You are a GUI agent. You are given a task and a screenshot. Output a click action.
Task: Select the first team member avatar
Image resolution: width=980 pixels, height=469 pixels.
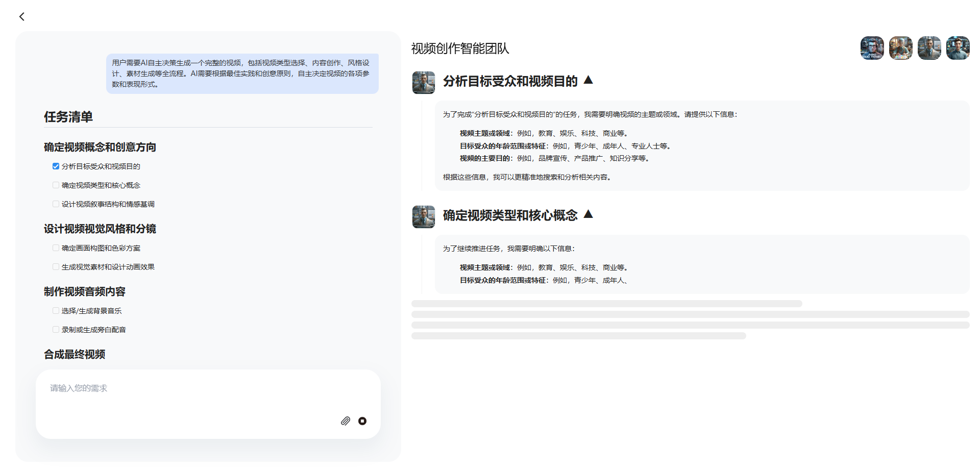(872, 48)
